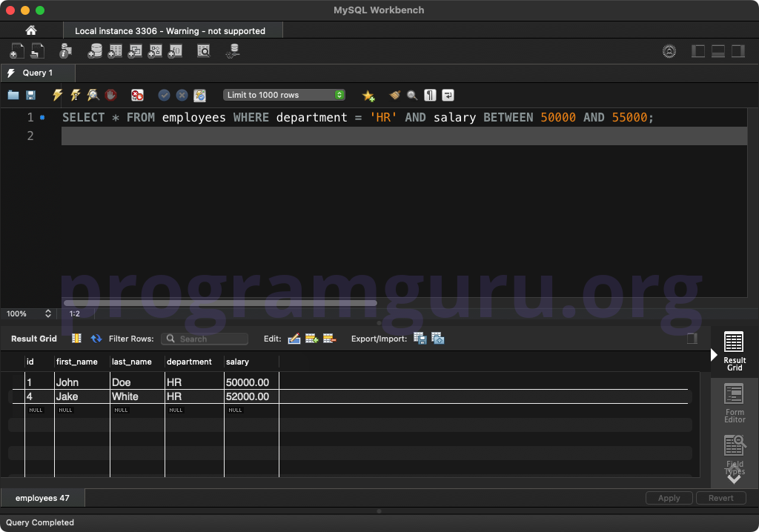This screenshot has width=759, height=532.
Task: Toggle wrap cell content icon
Action: (76, 339)
